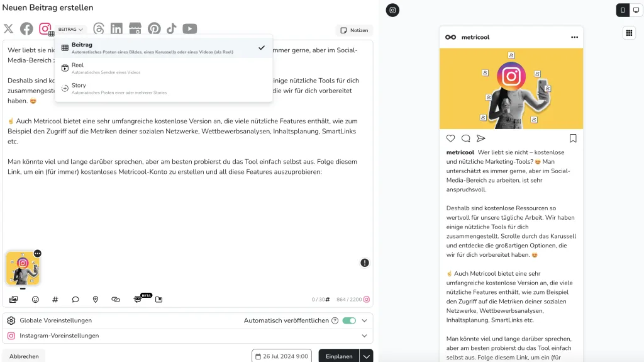Select the LinkedIn network icon
The image size is (644, 362).
coord(116,29)
